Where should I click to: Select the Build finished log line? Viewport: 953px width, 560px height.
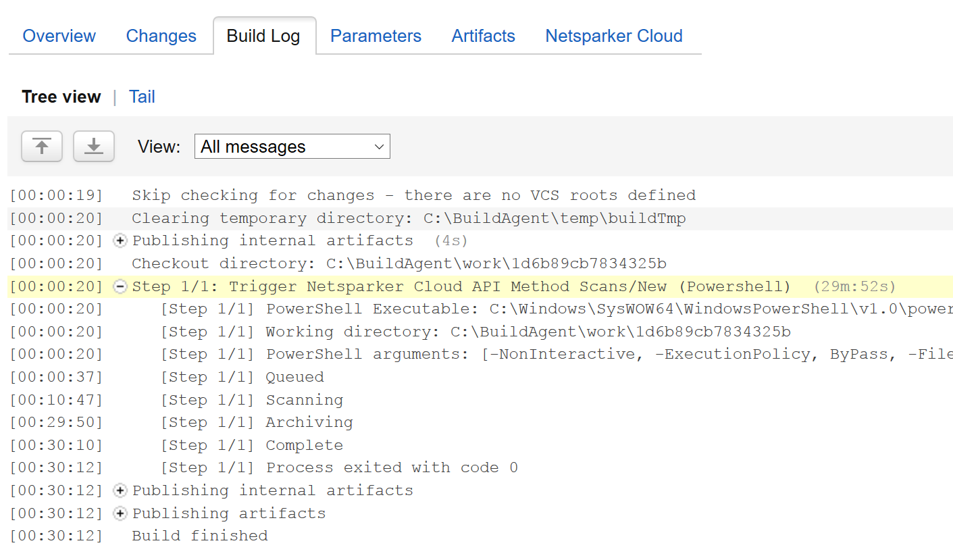(203, 535)
